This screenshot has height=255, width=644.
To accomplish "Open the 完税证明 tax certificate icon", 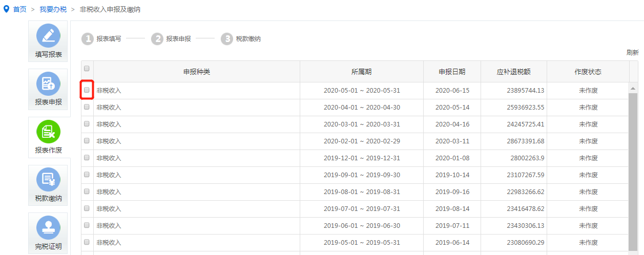I will 49,228.
